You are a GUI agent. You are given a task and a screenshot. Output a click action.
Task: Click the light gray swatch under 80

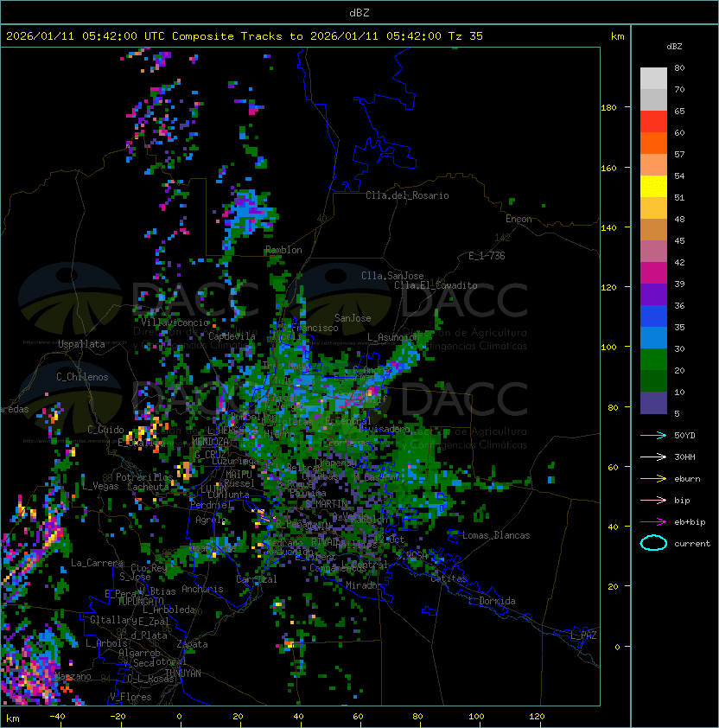653,78
